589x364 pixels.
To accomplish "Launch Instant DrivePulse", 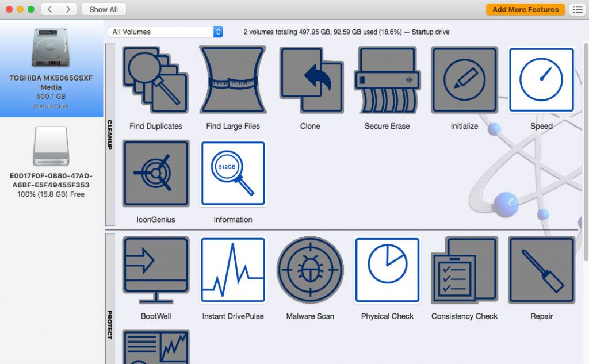I will [x=232, y=270].
